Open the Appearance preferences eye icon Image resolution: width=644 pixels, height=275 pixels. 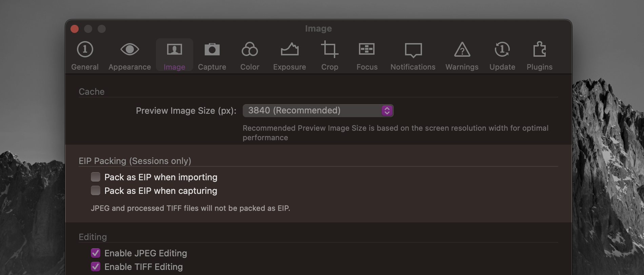pyautogui.click(x=129, y=50)
